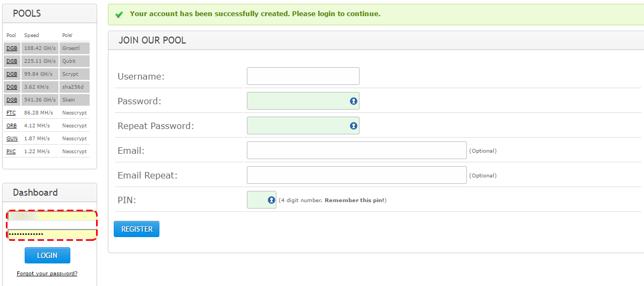
Task: Open the DGB Qubit pool link
Action: pyautogui.click(x=11, y=61)
